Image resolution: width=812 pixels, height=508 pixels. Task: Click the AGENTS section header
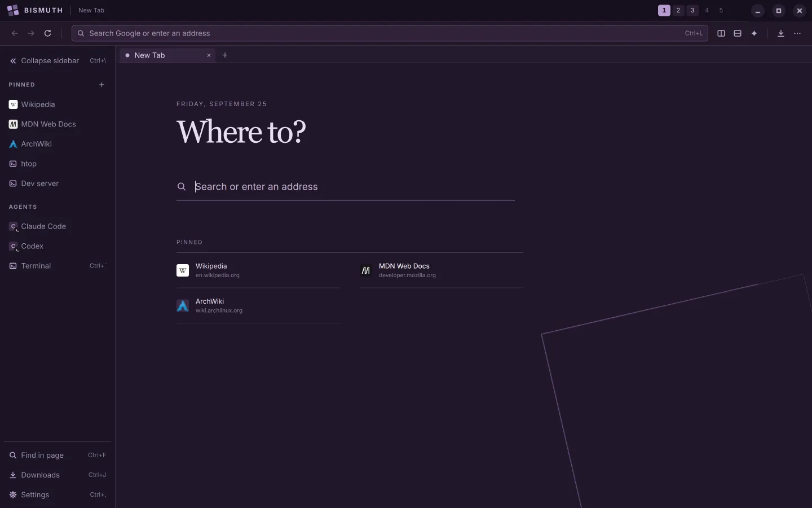pos(23,207)
